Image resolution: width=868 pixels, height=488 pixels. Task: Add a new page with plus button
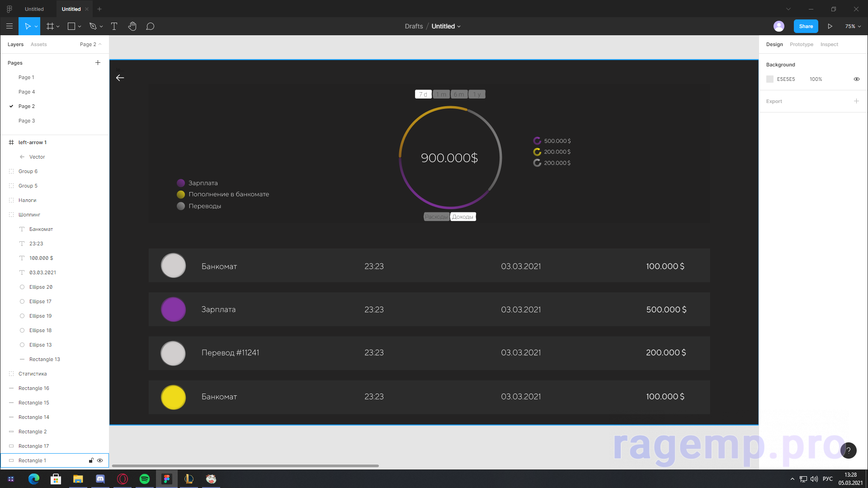coord(98,63)
